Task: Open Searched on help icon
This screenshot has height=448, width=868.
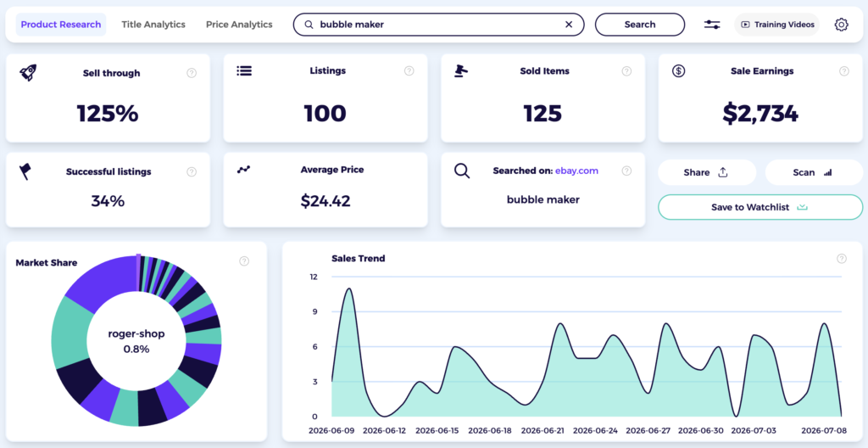Action: (626, 171)
